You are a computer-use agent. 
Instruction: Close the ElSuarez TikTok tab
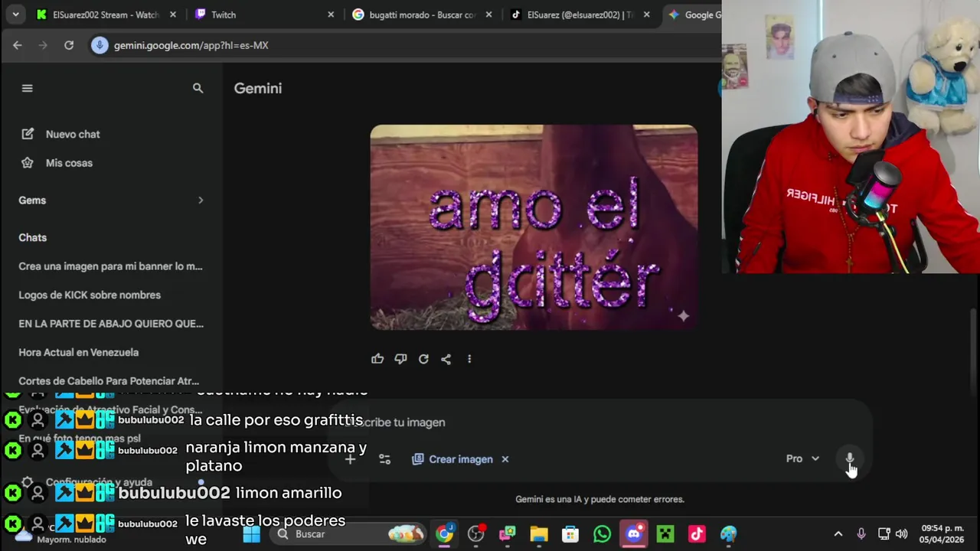tap(647, 15)
